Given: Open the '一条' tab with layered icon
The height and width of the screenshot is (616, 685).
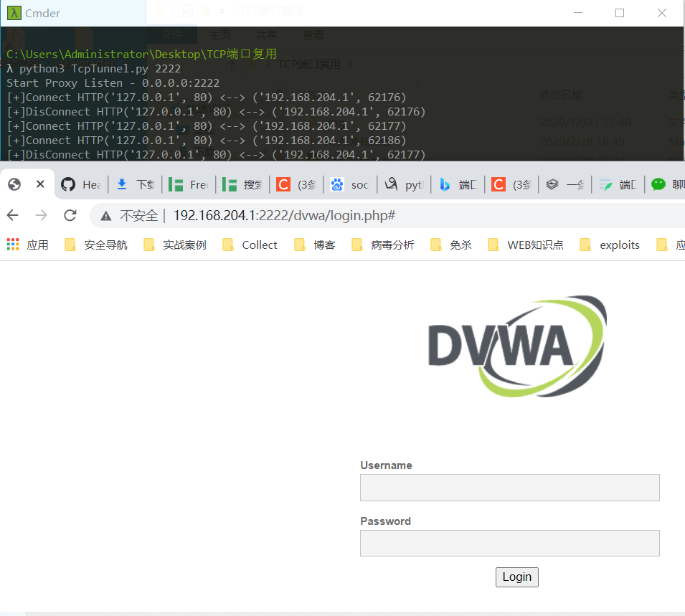Looking at the screenshot, I should 565,185.
